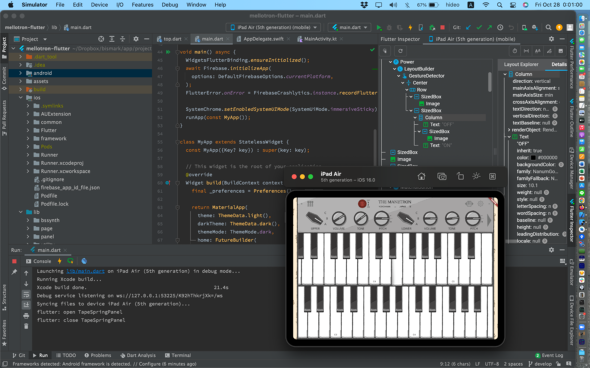Click the Git update project blue arrow

(468, 27)
